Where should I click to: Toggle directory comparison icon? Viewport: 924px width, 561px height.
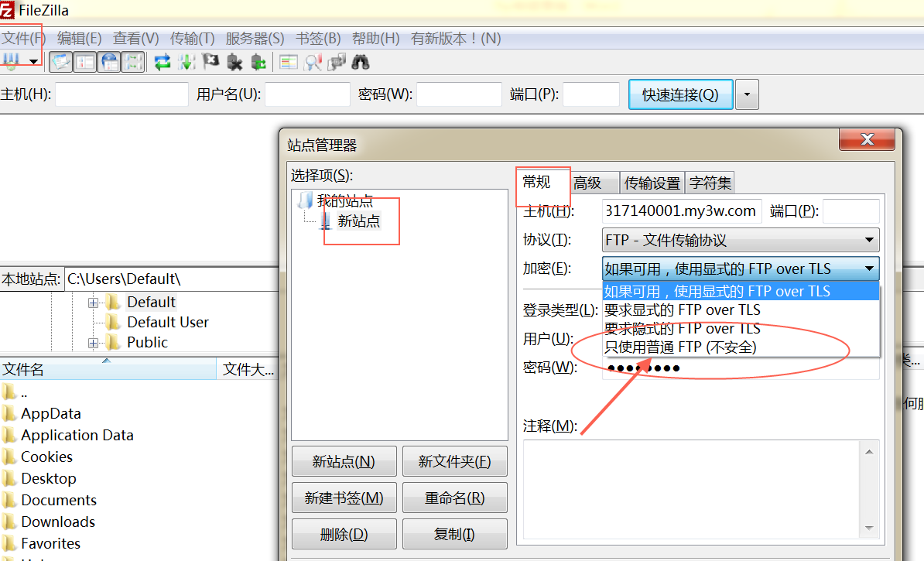pos(313,62)
